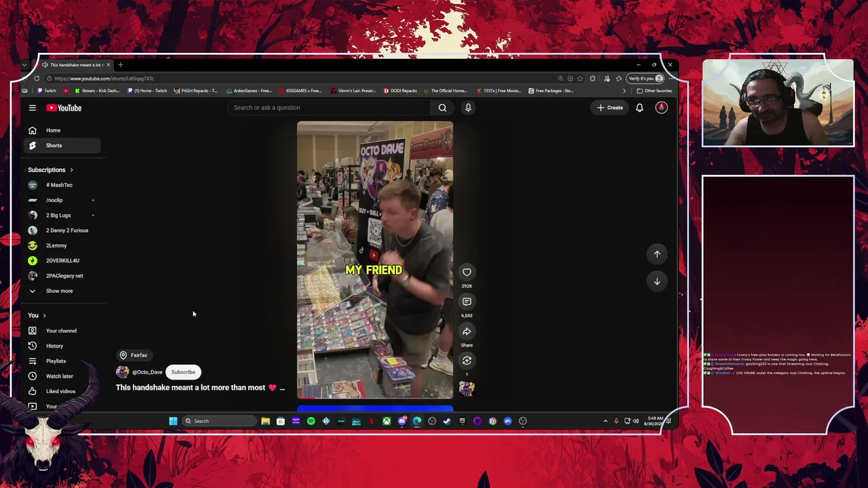Open 2 Danny 2 Furious channel

pyautogui.click(x=62, y=230)
